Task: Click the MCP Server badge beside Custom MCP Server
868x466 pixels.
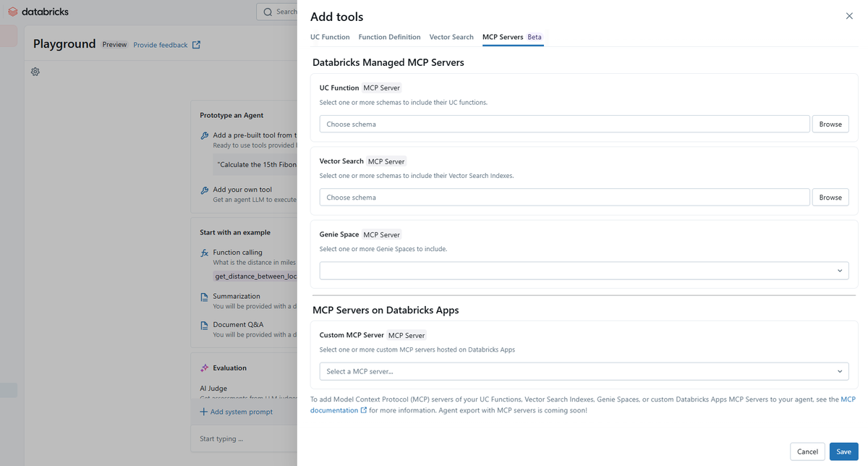Action: pos(407,335)
